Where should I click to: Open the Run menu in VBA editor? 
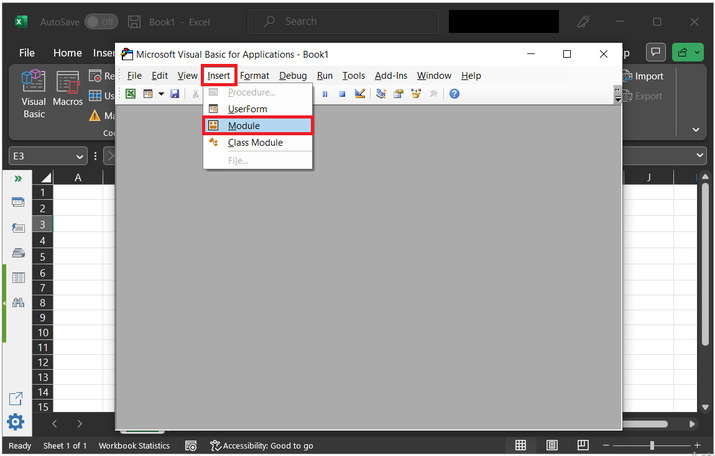click(x=325, y=76)
